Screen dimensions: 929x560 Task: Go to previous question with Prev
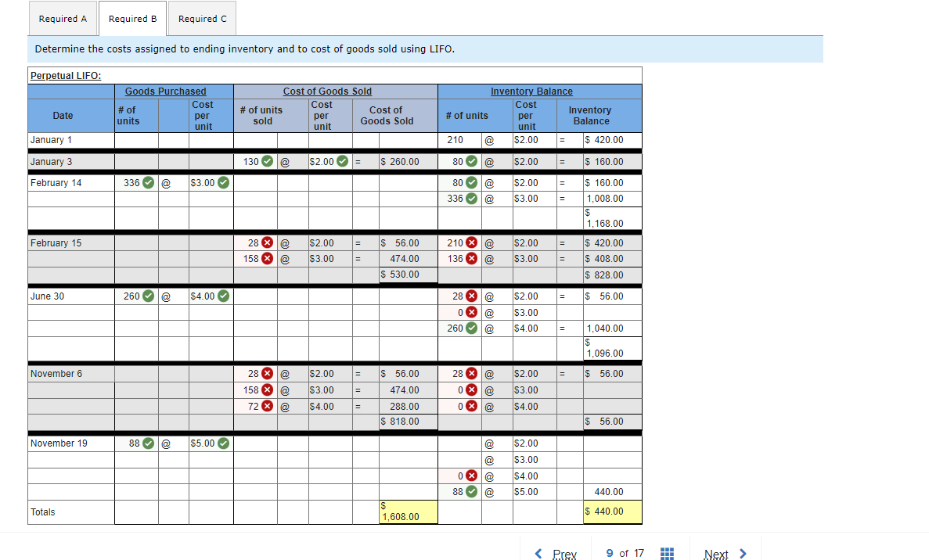pyautogui.click(x=556, y=554)
